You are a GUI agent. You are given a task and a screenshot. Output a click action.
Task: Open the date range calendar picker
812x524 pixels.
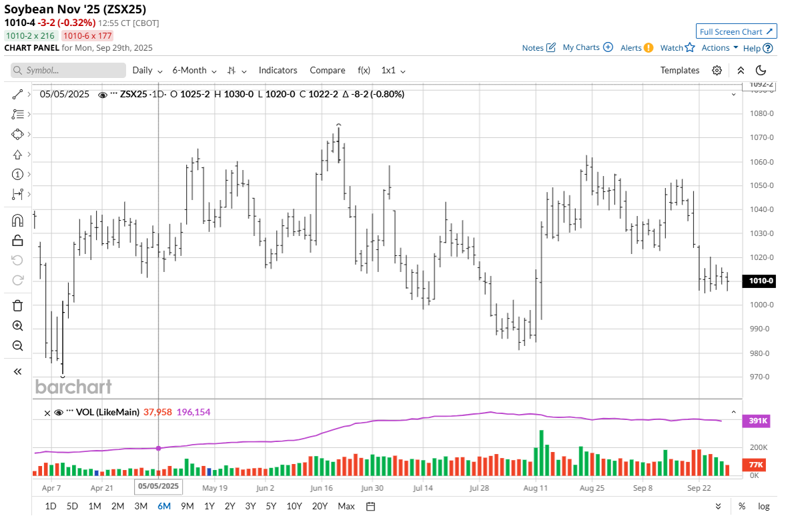click(370, 506)
